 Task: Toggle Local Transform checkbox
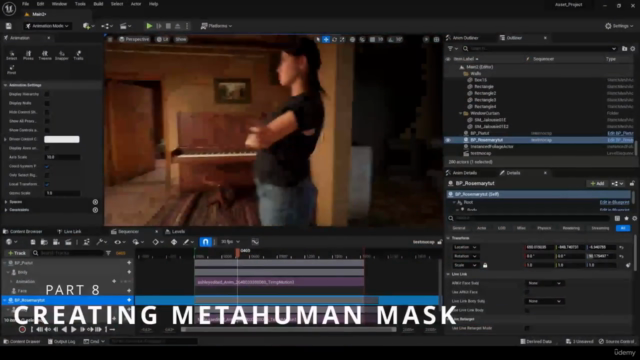point(47,184)
